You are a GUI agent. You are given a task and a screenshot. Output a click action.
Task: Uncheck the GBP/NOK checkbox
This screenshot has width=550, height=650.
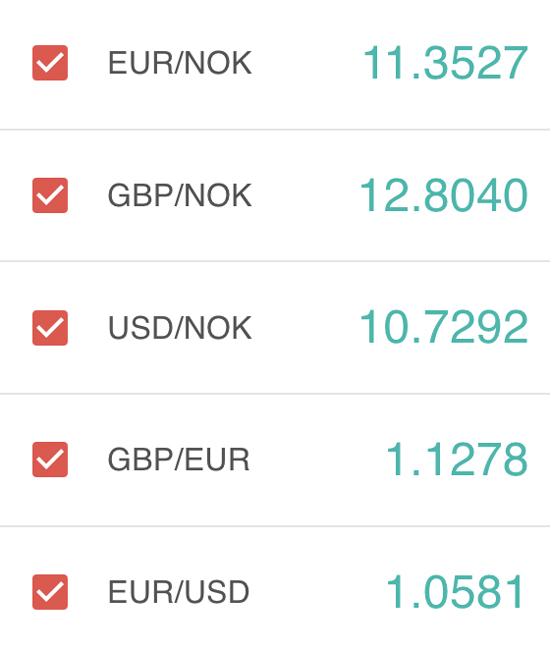pyautogui.click(x=50, y=195)
